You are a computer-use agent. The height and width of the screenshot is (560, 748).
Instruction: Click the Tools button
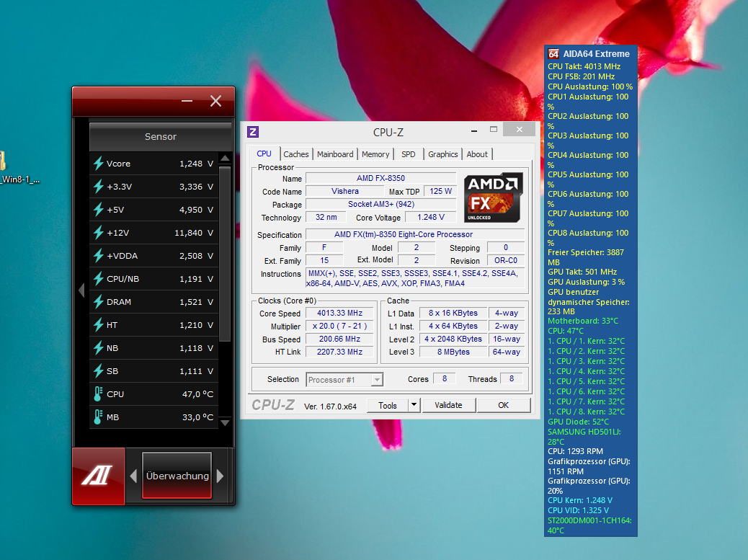click(388, 406)
